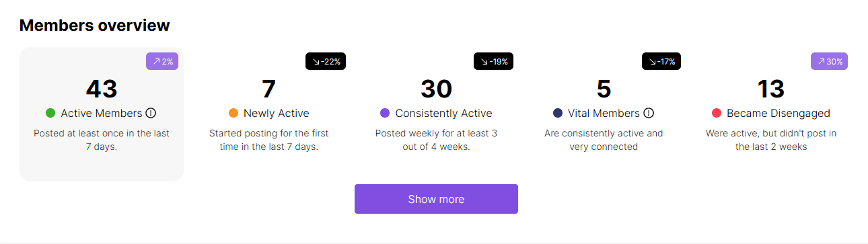Click the info icon beside Vital Members
868x244 pixels.
649,113
